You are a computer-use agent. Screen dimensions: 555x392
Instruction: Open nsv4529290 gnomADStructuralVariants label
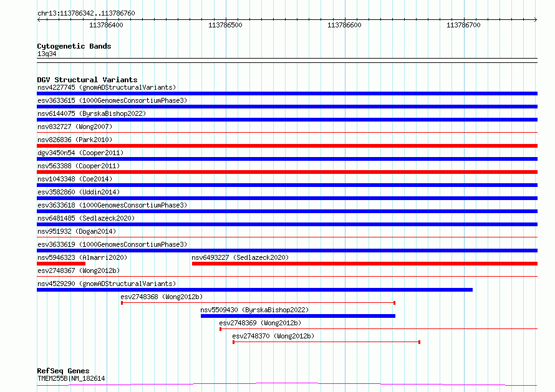click(107, 284)
